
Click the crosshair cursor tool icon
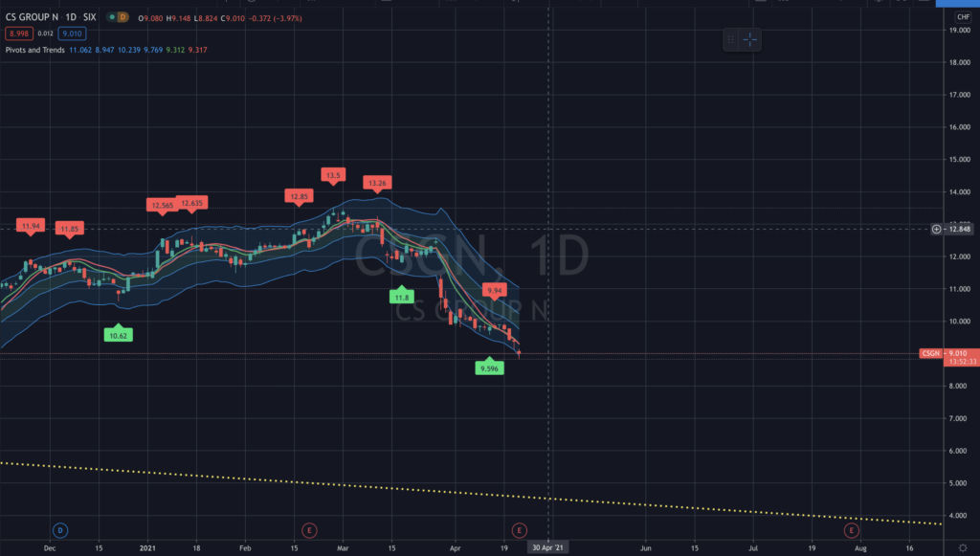coord(750,40)
